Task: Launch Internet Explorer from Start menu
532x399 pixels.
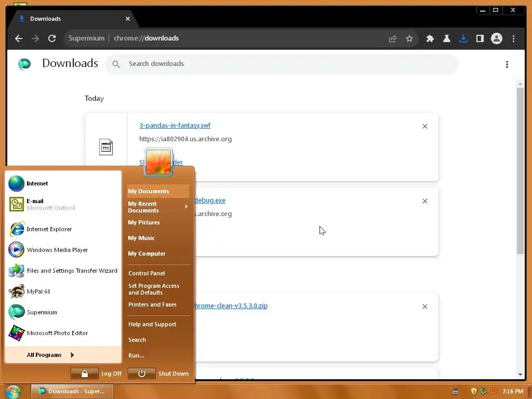Action: tap(63, 229)
